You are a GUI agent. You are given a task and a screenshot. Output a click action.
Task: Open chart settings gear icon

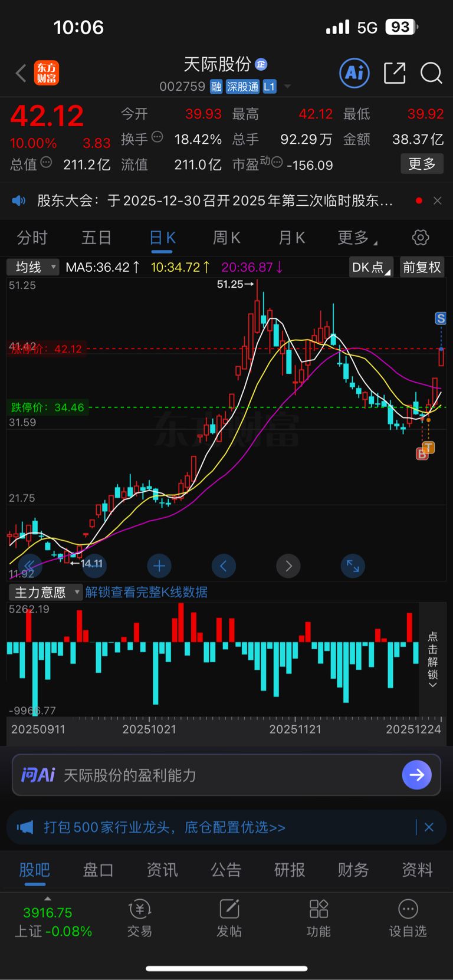[x=421, y=238]
